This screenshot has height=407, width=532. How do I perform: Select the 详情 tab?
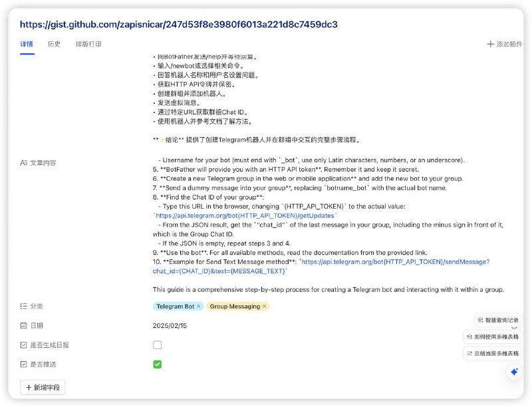(27, 44)
